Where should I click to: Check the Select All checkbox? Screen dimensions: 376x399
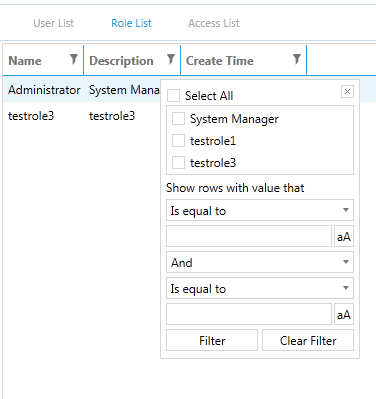[173, 96]
